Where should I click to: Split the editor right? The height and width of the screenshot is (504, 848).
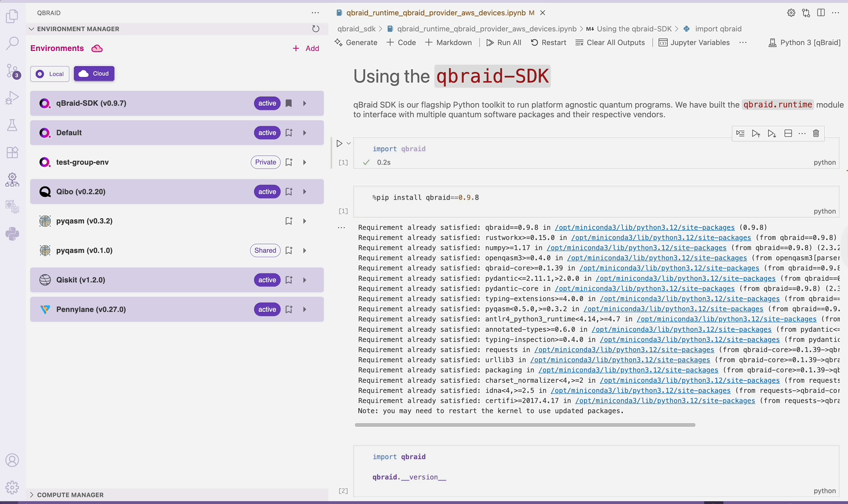(x=821, y=13)
